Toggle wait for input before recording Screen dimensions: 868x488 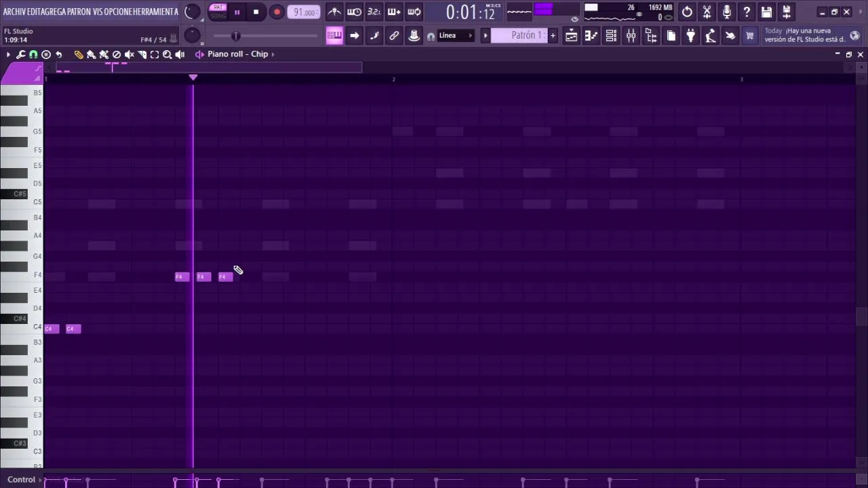(354, 12)
